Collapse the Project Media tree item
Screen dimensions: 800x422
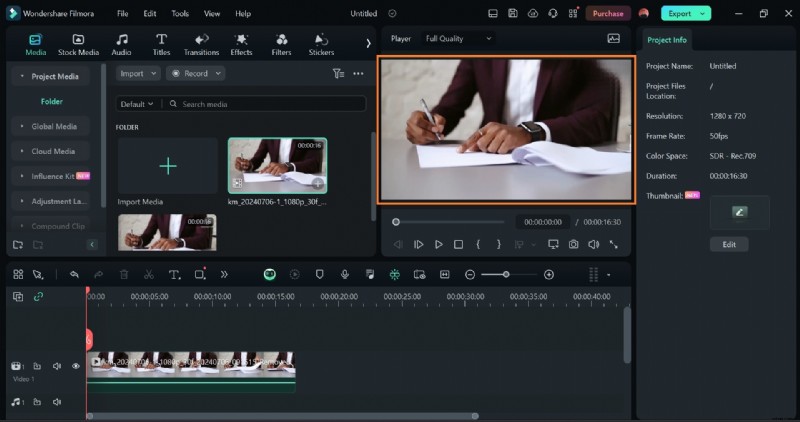pos(22,76)
